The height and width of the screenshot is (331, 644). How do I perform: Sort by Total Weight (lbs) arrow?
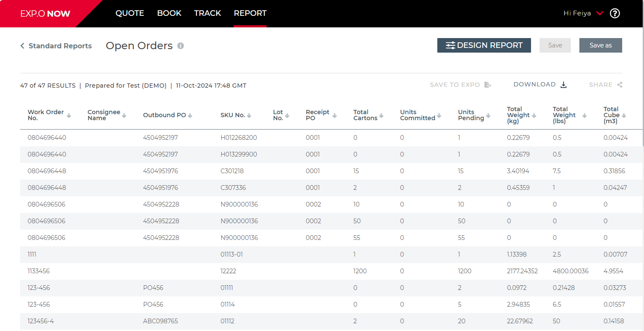click(585, 115)
